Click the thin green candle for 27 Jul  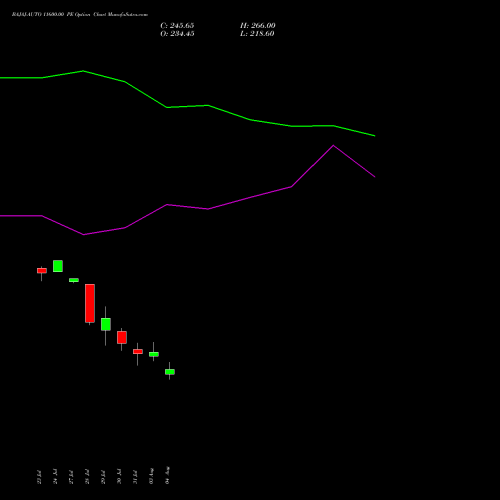pyautogui.click(x=74, y=280)
